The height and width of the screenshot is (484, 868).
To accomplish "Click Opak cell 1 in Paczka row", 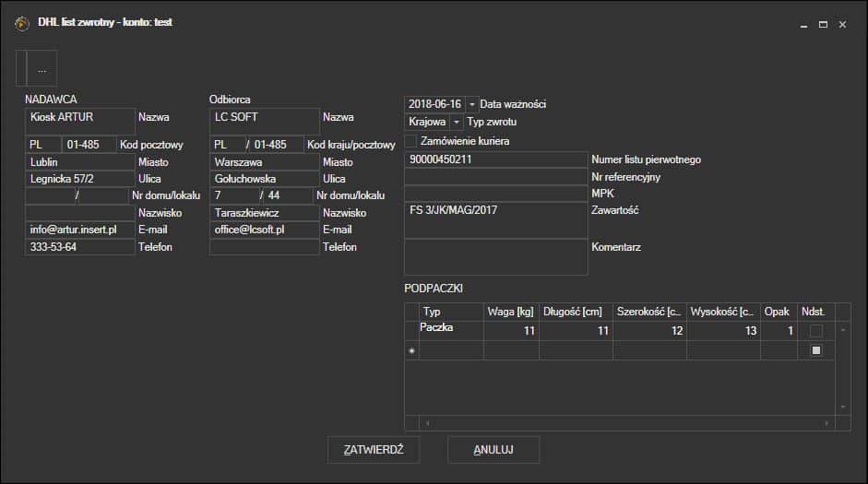I will [779, 331].
